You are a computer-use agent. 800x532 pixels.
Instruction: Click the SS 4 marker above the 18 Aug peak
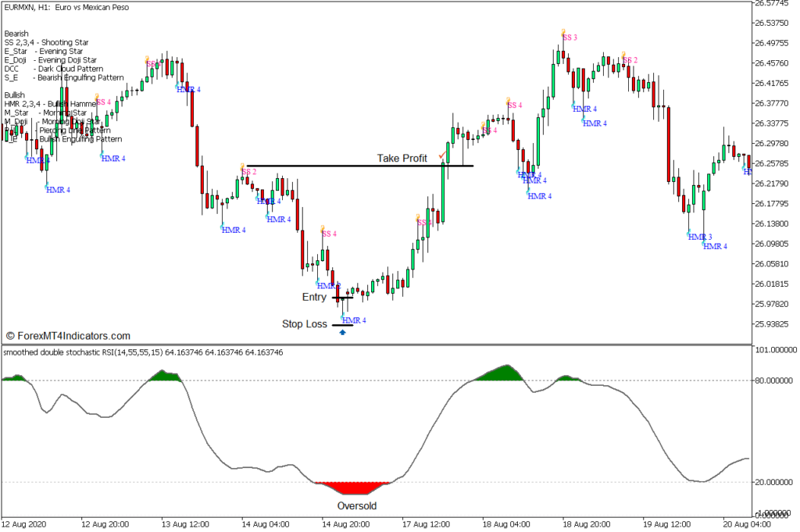(513, 104)
